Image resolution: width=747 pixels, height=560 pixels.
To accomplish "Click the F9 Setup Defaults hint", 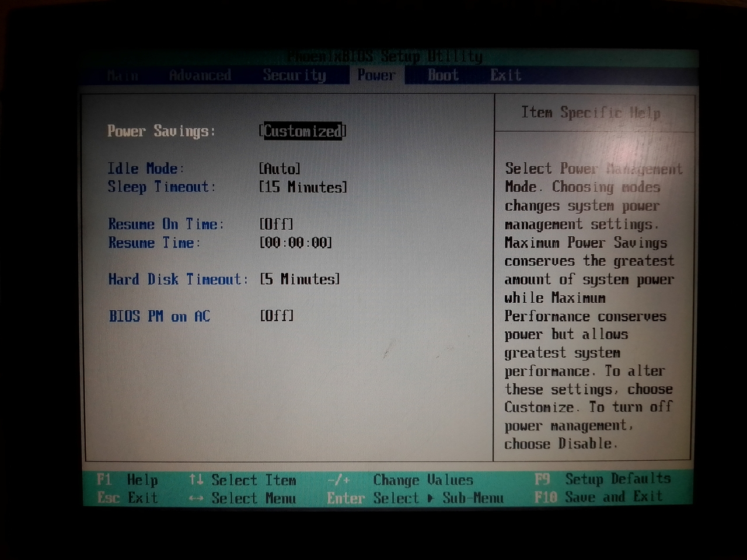I will (x=602, y=479).
